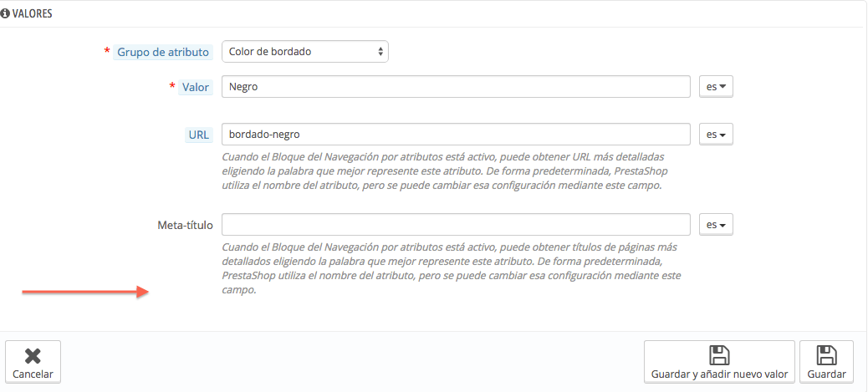Click the VALORES panel heading text
Viewport: 868px width, 392px height.
tap(32, 14)
